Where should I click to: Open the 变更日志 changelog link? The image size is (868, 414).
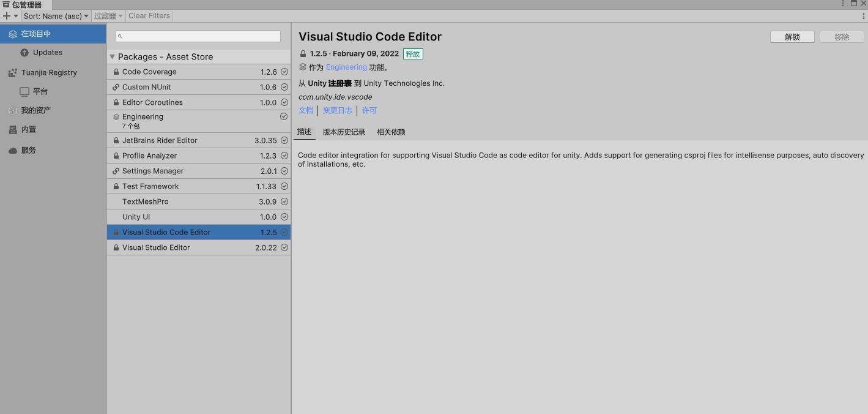coord(338,110)
